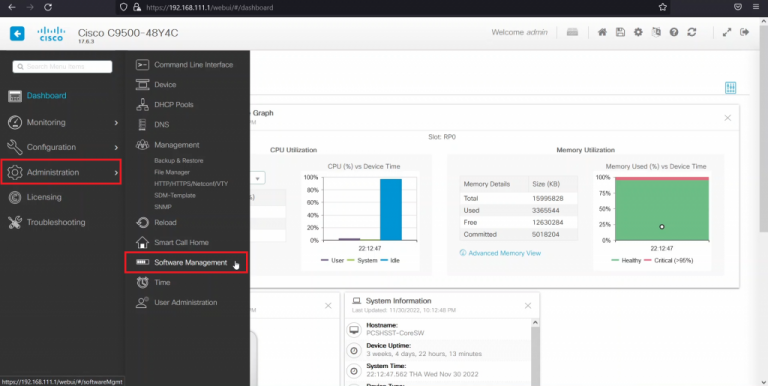Close the widget left of System Information
Viewport: 768px width, 386px height.
(x=328, y=306)
